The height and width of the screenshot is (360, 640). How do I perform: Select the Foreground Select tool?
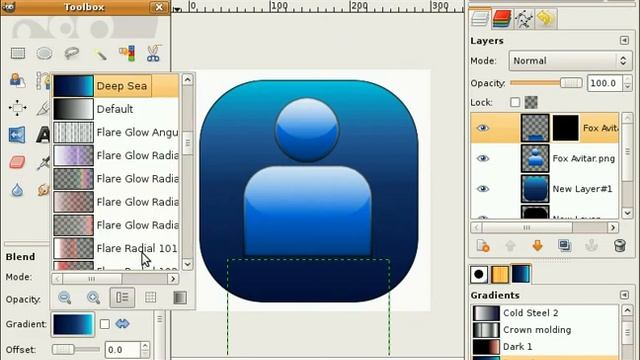pos(17,80)
